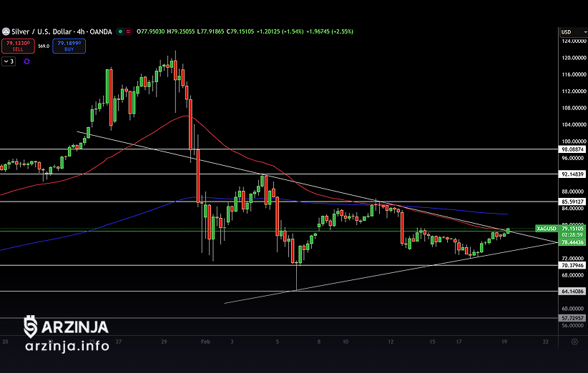The width and height of the screenshot is (588, 373).
Task: Select the 70.37946 support level label
Action: click(x=572, y=265)
